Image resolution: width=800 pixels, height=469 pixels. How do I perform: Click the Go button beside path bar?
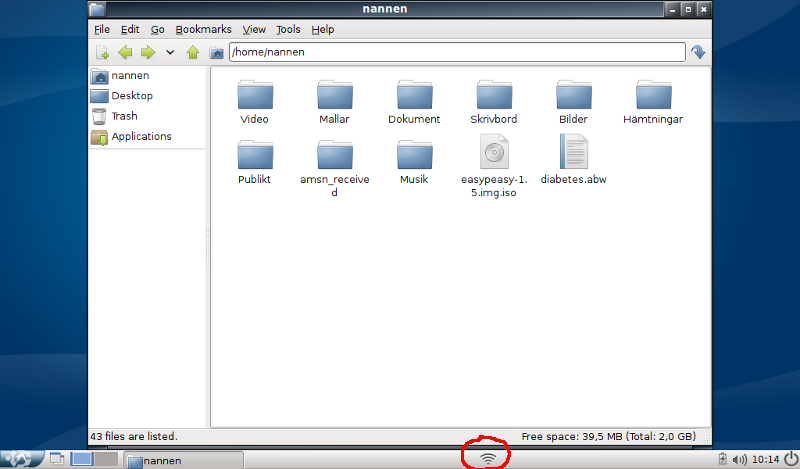[698, 52]
